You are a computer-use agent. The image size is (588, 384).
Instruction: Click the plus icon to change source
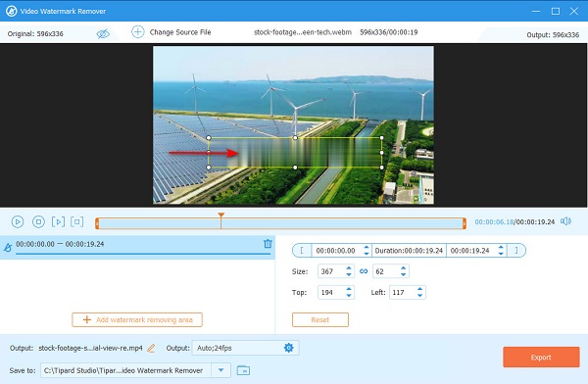137,32
